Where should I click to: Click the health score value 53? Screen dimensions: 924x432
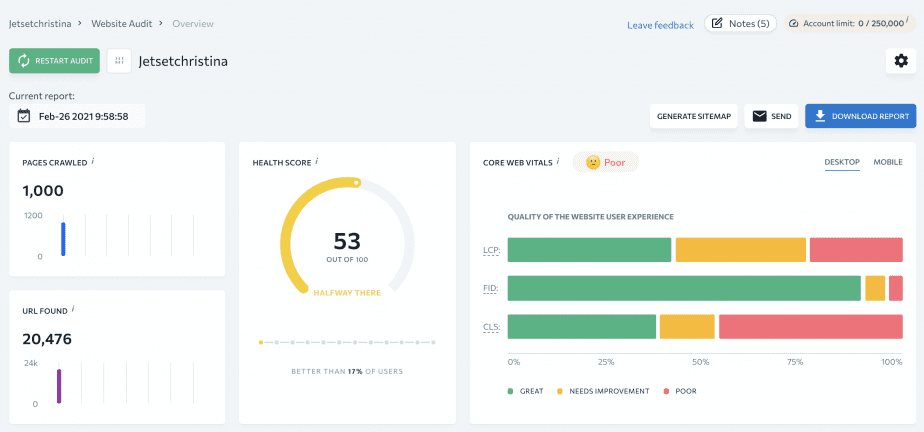coord(347,241)
